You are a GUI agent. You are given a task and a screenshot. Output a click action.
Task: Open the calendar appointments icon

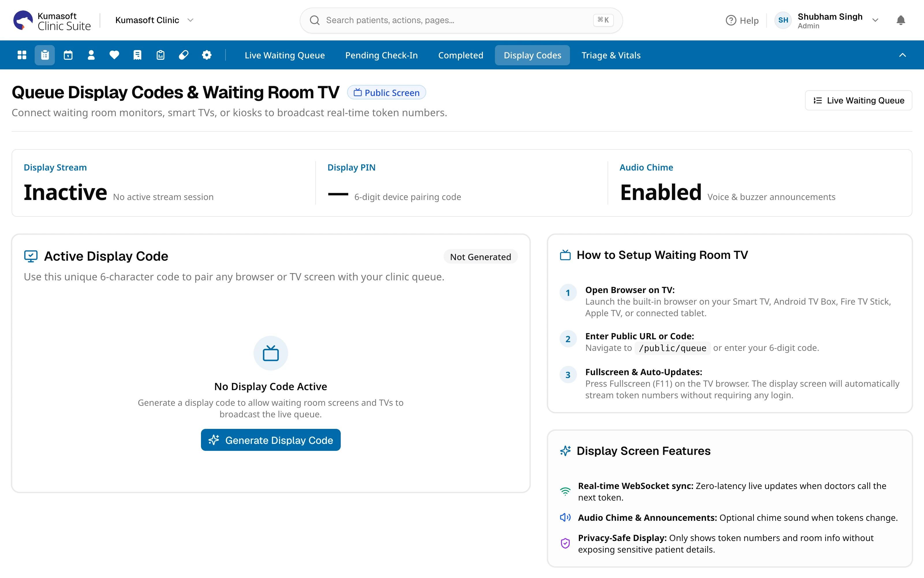(x=68, y=55)
